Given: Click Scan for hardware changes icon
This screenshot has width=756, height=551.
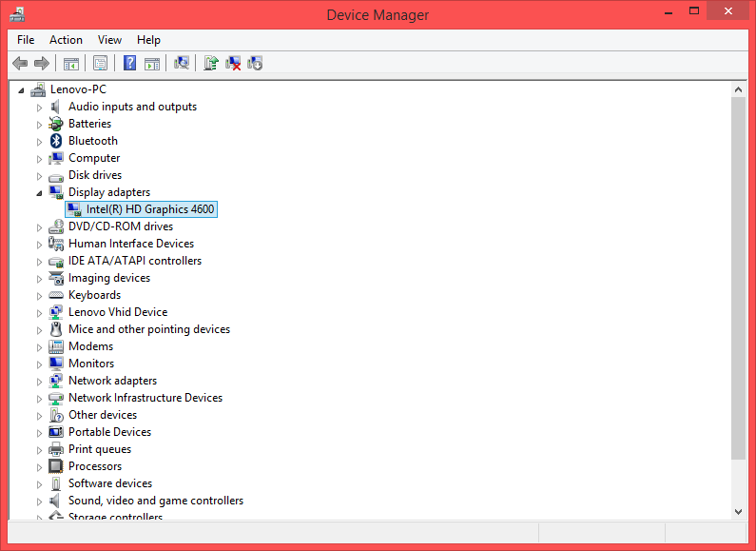Looking at the screenshot, I should [182, 63].
